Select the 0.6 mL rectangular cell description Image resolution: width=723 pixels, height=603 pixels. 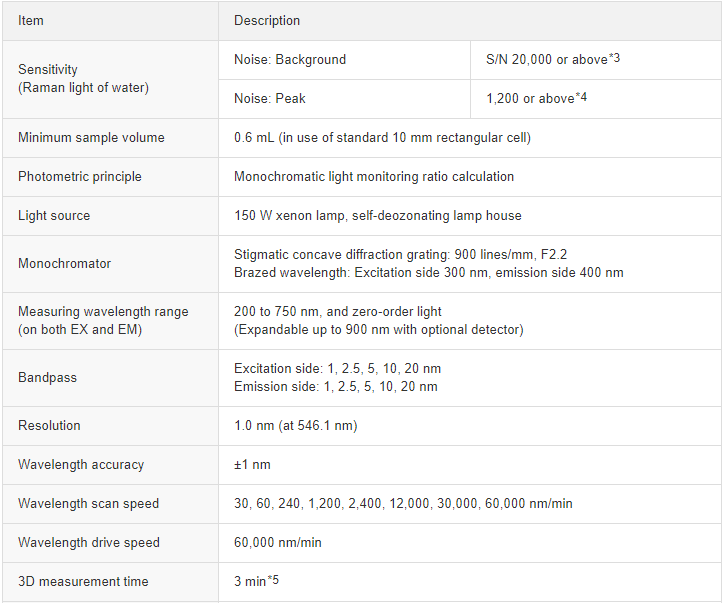[382, 137]
